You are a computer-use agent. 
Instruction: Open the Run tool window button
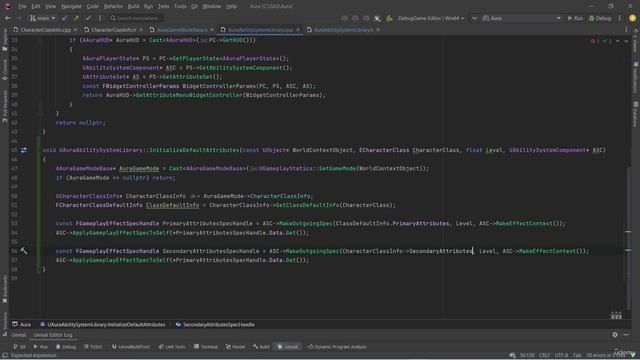[41, 347]
